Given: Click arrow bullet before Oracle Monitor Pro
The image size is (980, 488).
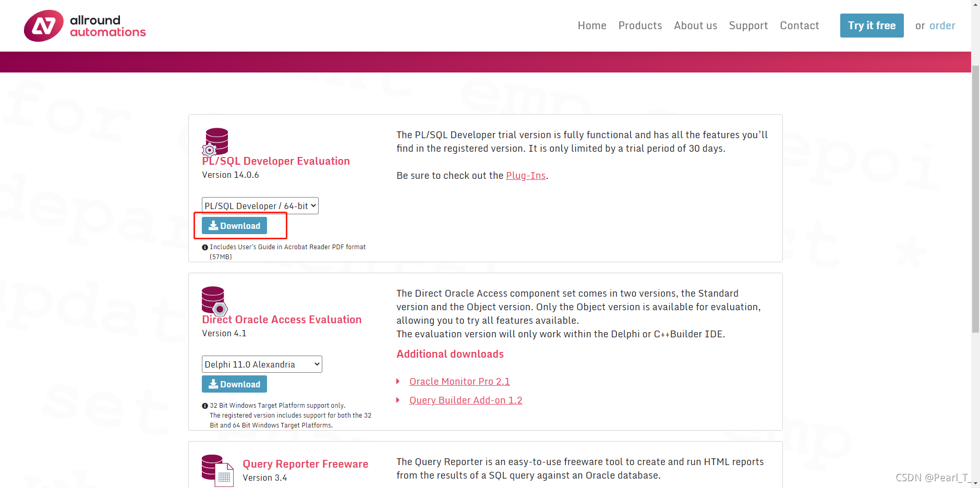Looking at the screenshot, I should click(398, 382).
